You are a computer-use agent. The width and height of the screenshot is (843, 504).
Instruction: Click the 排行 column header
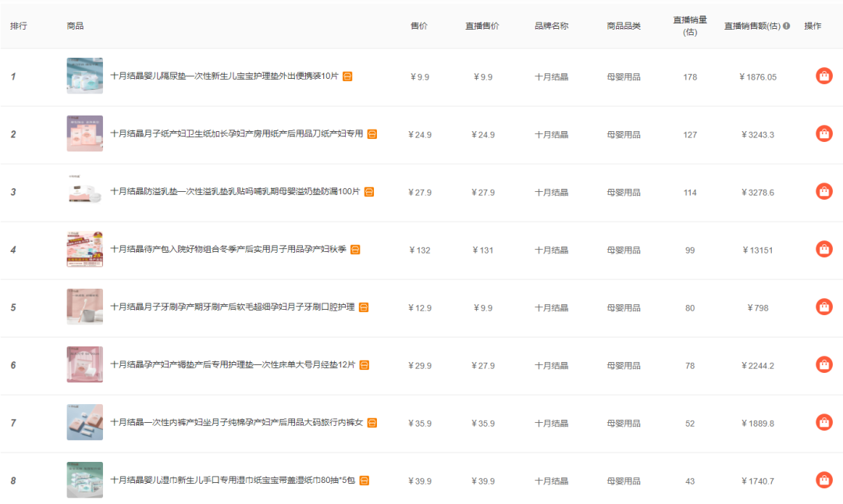pyautogui.click(x=18, y=26)
